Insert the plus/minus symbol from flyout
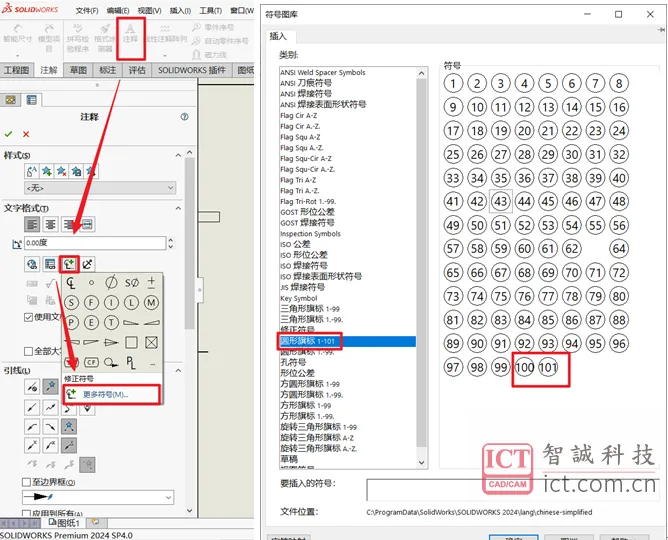668x540 pixels. 151,282
